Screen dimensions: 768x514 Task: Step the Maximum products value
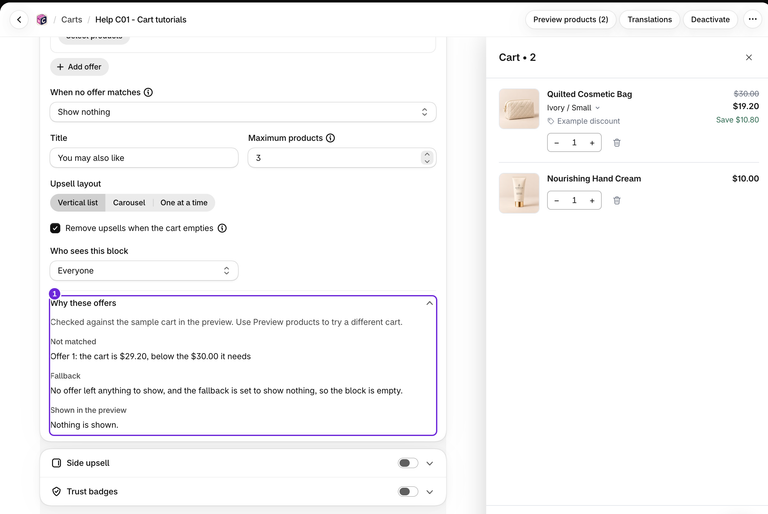[427, 158]
